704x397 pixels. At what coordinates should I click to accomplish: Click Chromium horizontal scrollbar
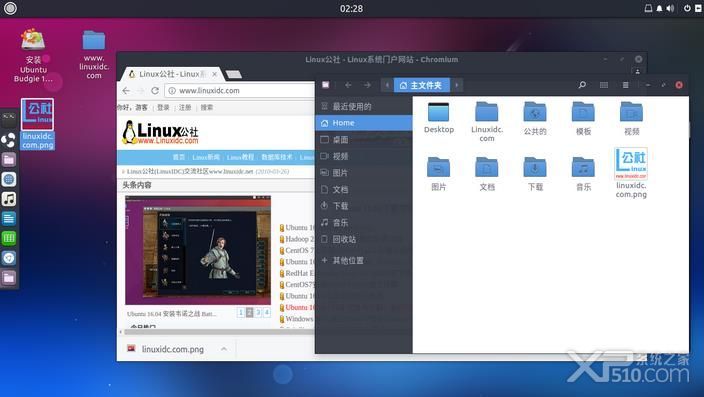pos(218,332)
